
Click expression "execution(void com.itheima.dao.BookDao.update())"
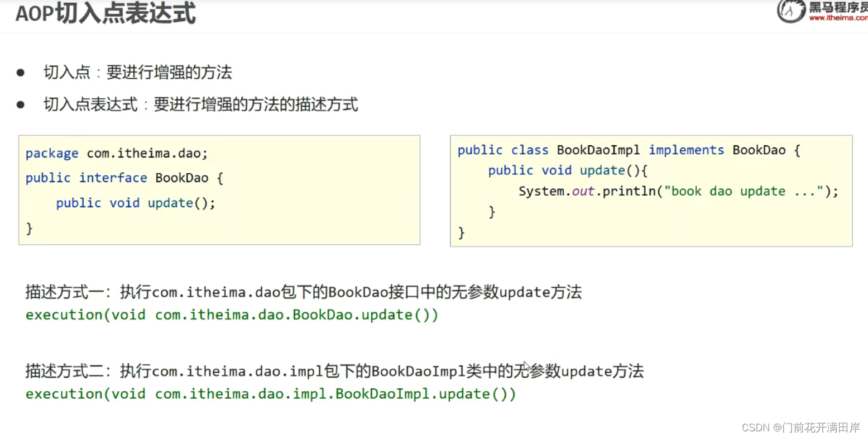[232, 315]
